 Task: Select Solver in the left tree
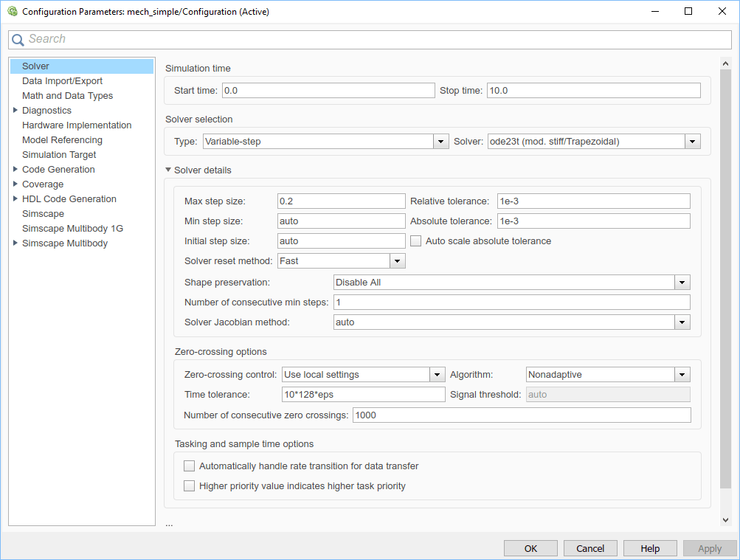(82, 66)
